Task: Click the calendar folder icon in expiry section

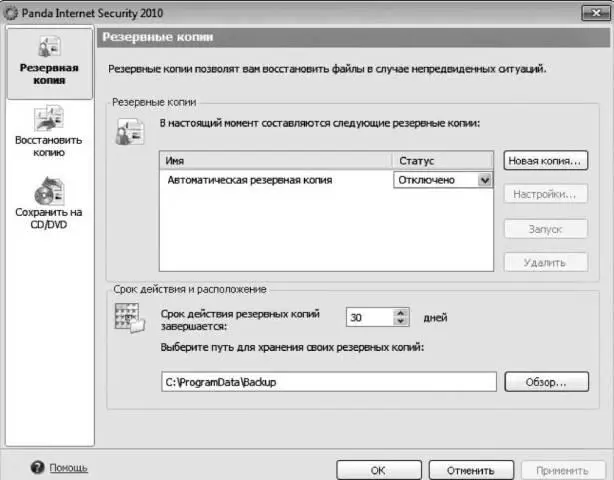Action: pos(130,318)
